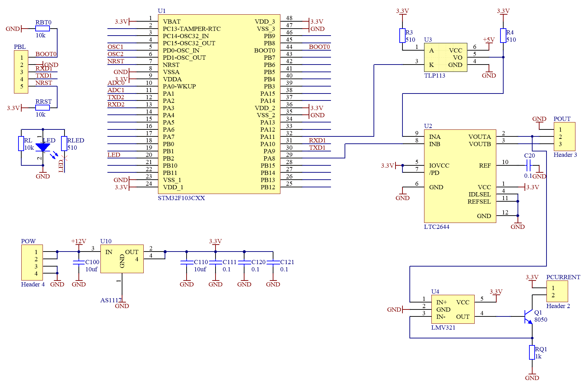The width and height of the screenshot is (588, 389).
Task: Click the AS1117 part name
Action: coord(111,300)
